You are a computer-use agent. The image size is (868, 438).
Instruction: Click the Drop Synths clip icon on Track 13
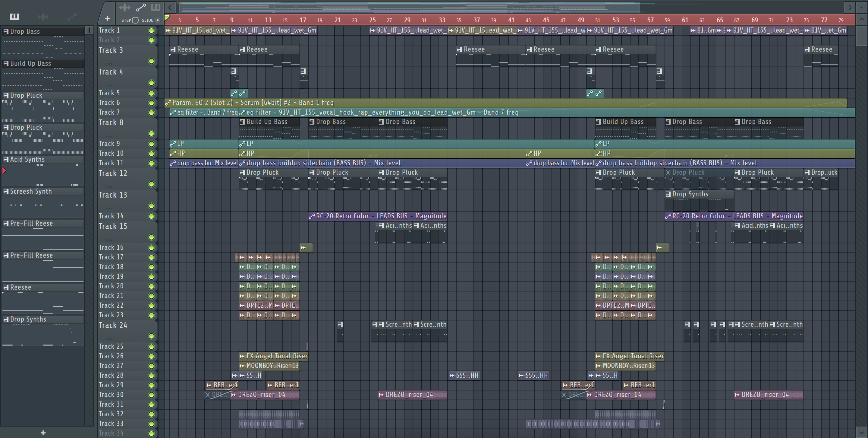[668, 194]
